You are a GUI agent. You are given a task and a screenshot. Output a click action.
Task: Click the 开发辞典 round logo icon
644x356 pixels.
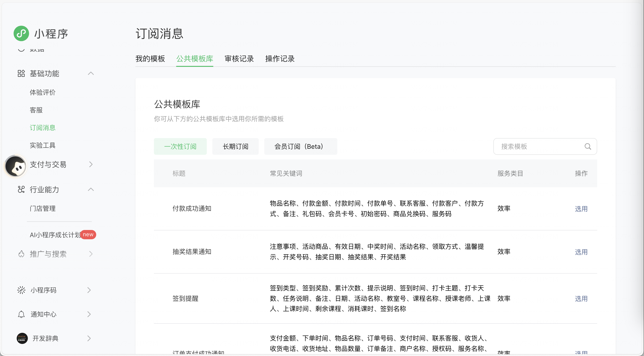pyautogui.click(x=22, y=338)
